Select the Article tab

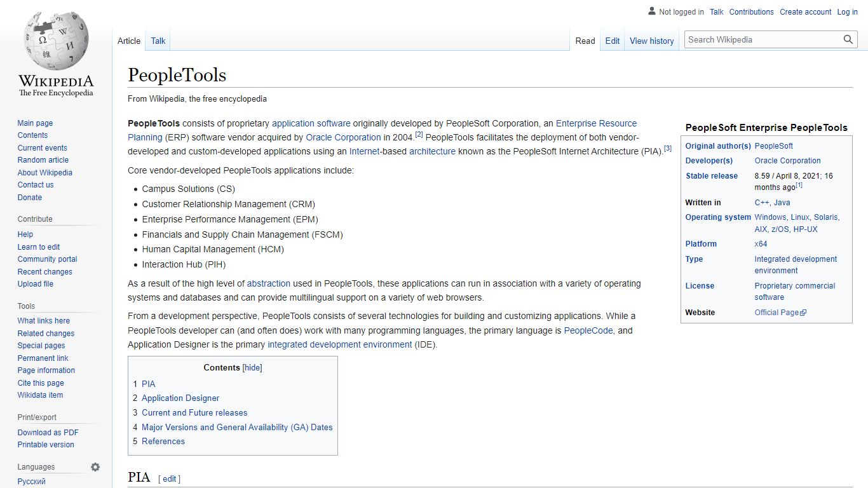coord(129,41)
